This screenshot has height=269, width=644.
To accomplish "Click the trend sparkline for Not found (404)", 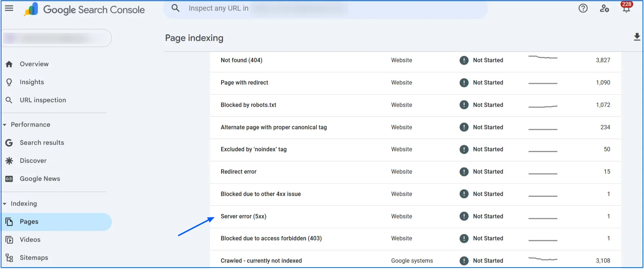I will pyautogui.click(x=543, y=57).
